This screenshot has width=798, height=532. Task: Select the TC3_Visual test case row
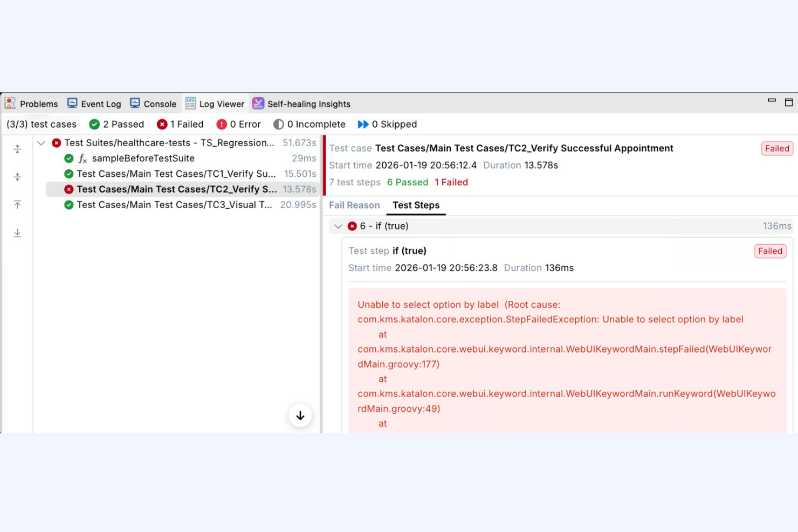pos(174,205)
